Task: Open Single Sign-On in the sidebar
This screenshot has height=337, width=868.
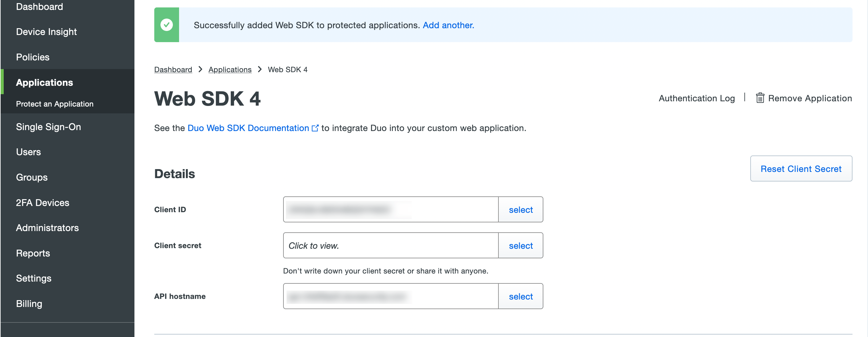Action: (x=49, y=127)
